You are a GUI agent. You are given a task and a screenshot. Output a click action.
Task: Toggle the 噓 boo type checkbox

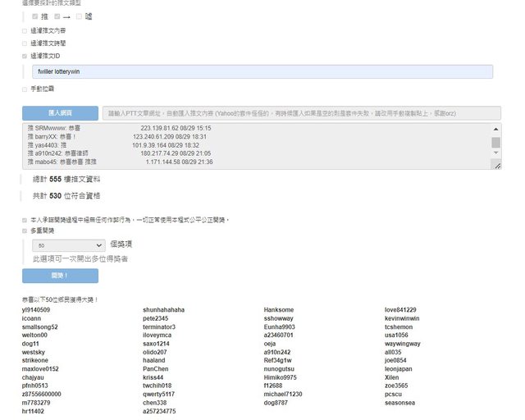point(79,16)
